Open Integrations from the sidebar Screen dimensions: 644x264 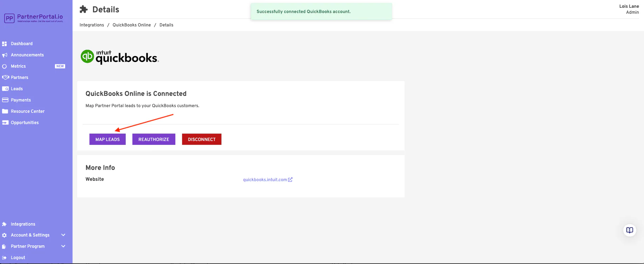[23, 224]
